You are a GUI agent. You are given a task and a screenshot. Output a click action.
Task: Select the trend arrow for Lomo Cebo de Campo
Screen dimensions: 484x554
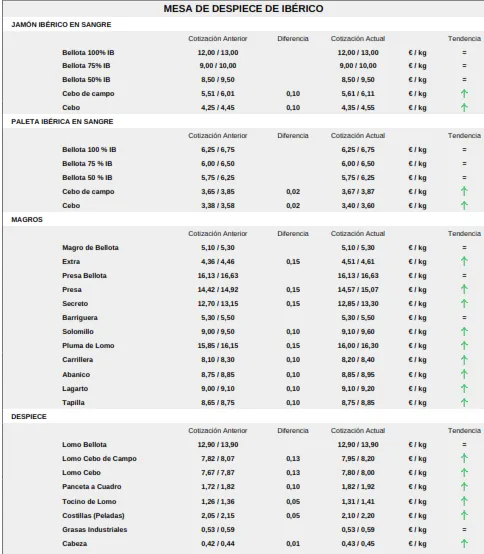point(464,458)
